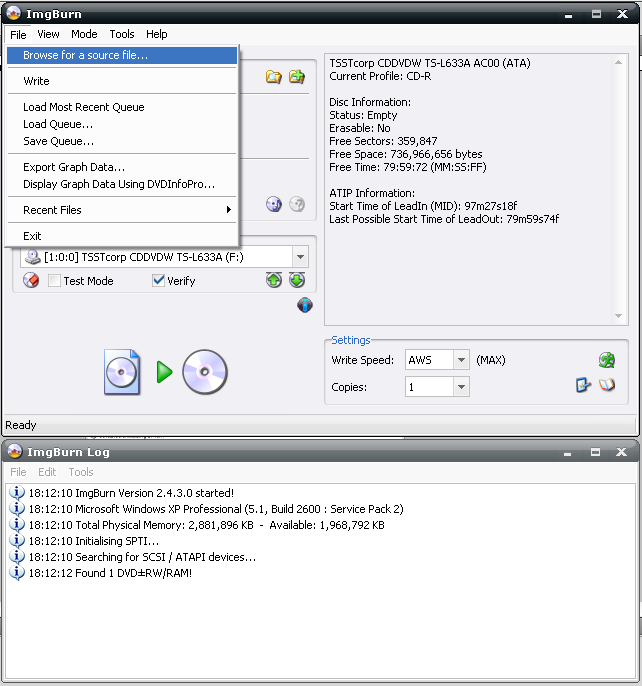The width and height of the screenshot is (642, 686).
Task: Click the large destination disc icon
Action: pyautogui.click(x=205, y=372)
